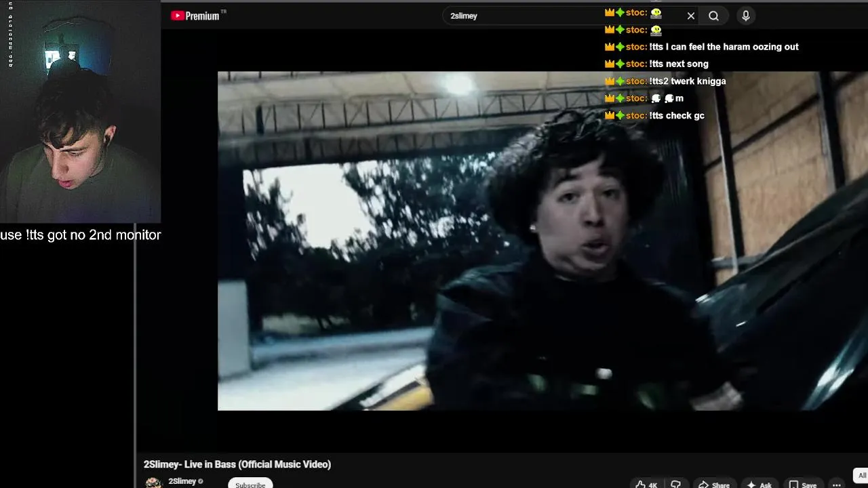Like the video with thumbs up
Viewport: 868px width, 488px height.
646,484
